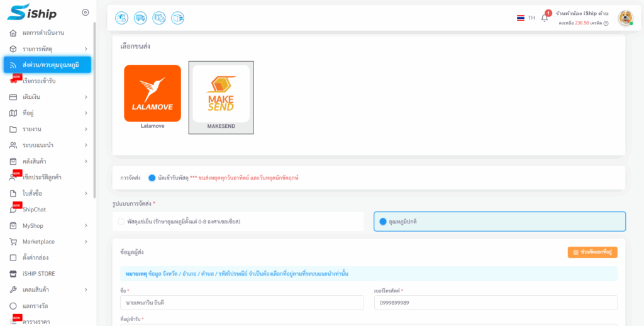Select the นัดเข้ารับพัสดุ radio option
Viewport: 644px width, 326px height.
pyautogui.click(x=152, y=178)
